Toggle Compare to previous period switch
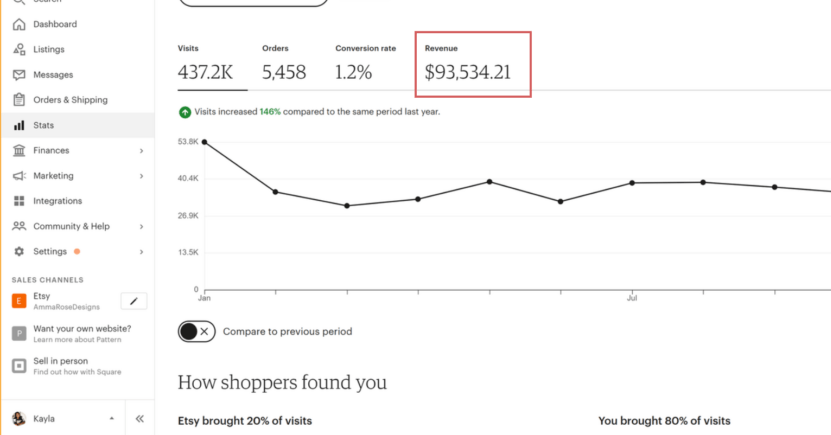This screenshot has width=831, height=435. 197,332
